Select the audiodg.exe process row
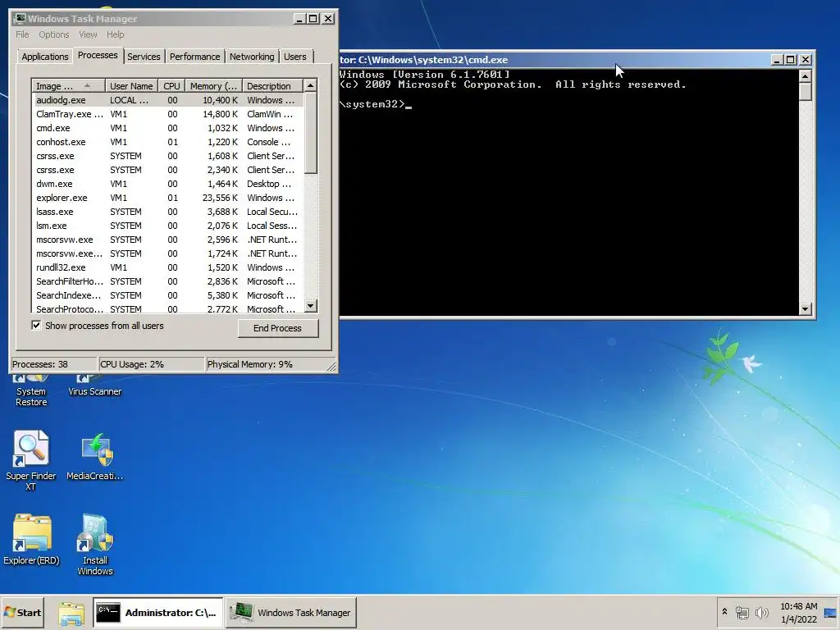The image size is (840, 630). coord(167,100)
